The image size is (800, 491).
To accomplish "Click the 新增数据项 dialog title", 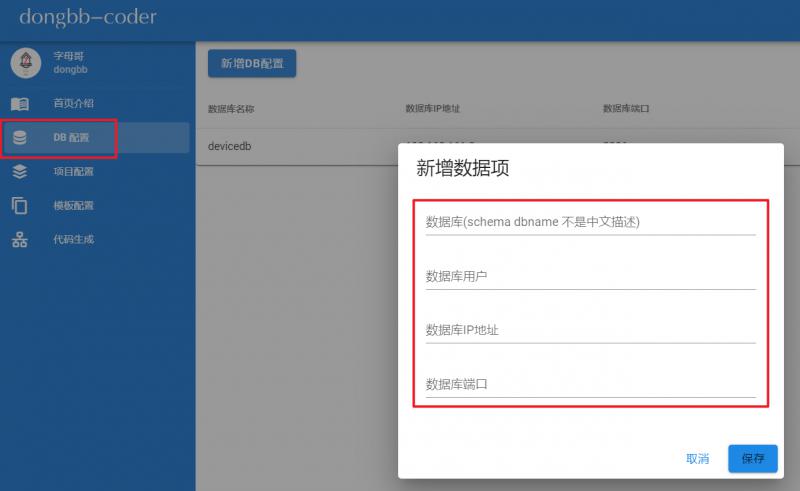I will click(x=463, y=168).
